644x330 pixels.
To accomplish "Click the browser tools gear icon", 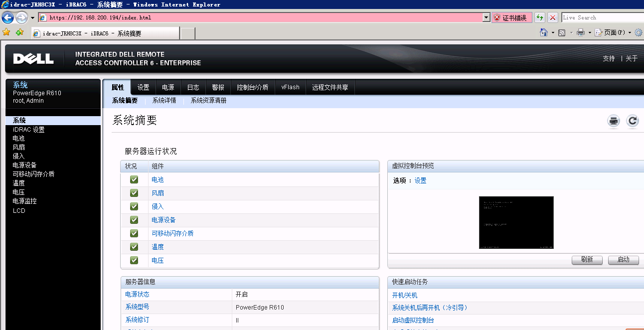I will pos(639,33).
